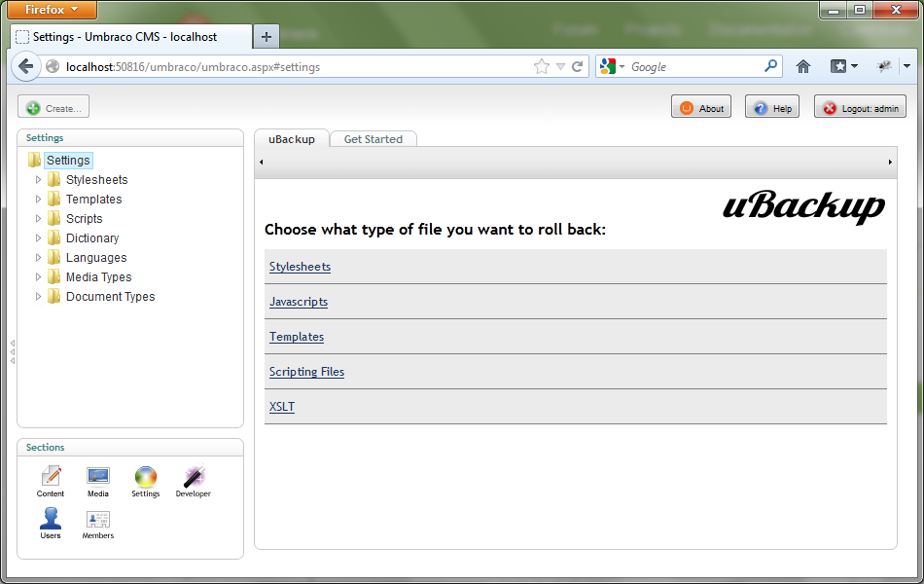Reload the page with the refresh icon
924x584 pixels.
(578, 66)
